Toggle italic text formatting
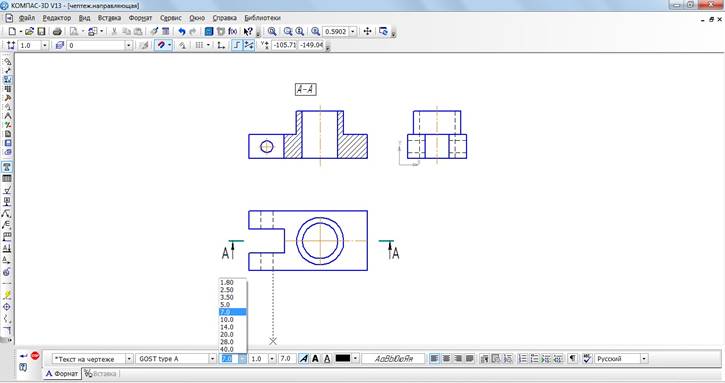725x383 pixels. [304, 358]
